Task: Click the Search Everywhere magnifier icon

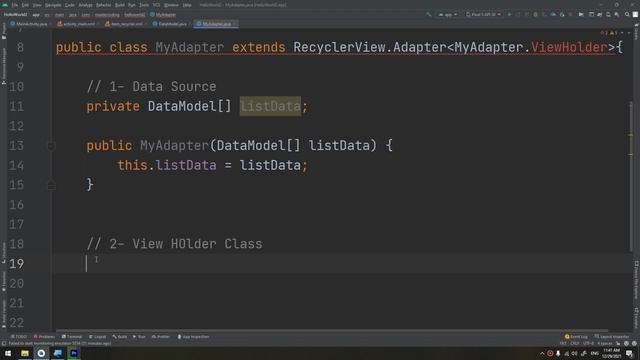Action: click(627, 14)
